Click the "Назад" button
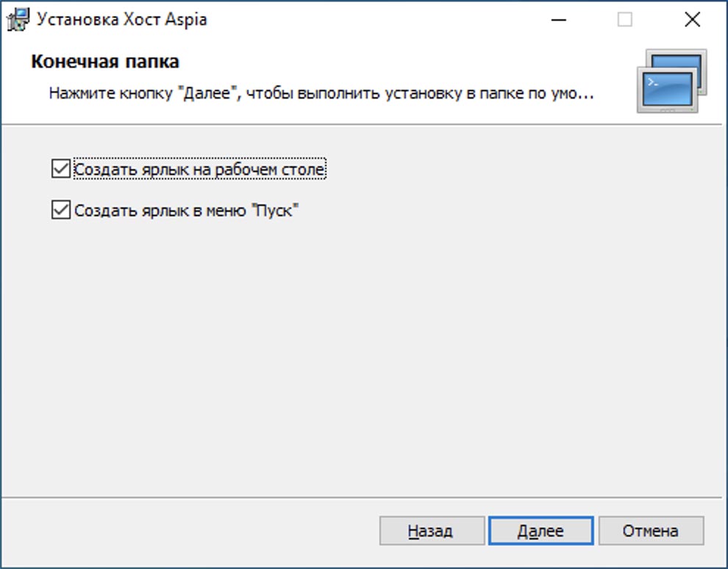 [432, 531]
